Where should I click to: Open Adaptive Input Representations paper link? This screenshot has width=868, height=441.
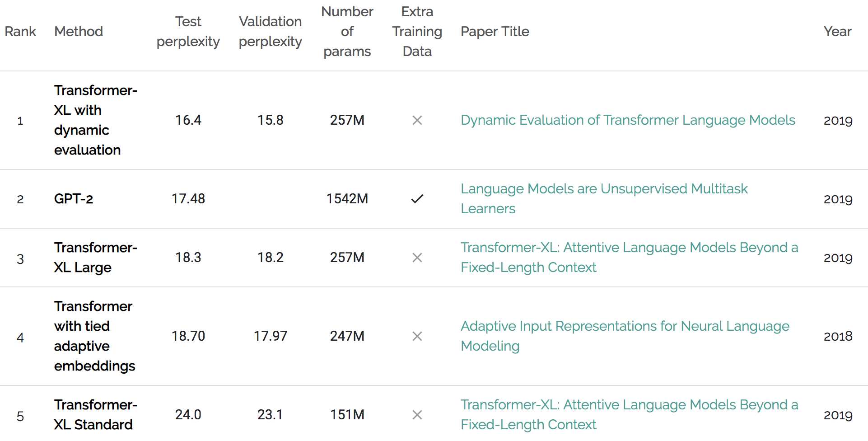pos(625,336)
